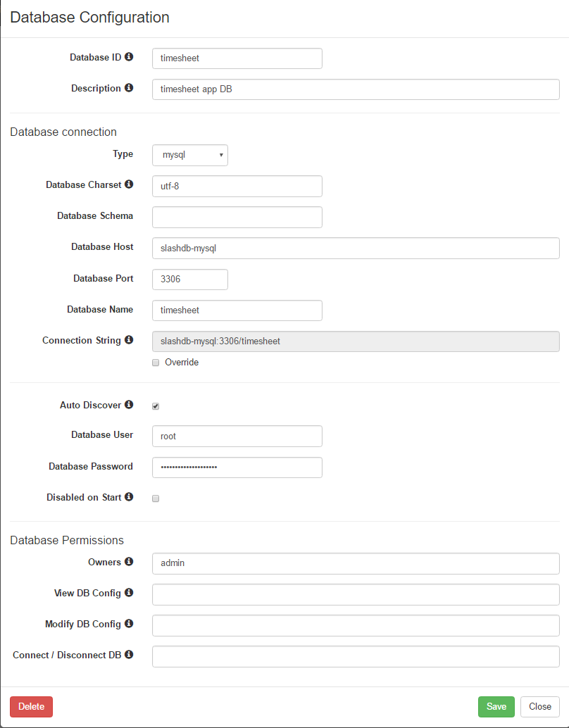The height and width of the screenshot is (728, 569).
Task: Click View DB Config info icon
Action: pos(129,592)
